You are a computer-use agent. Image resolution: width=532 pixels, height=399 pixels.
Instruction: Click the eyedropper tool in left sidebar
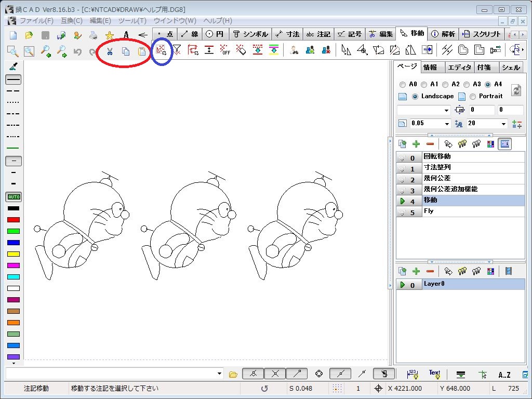(x=14, y=66)
